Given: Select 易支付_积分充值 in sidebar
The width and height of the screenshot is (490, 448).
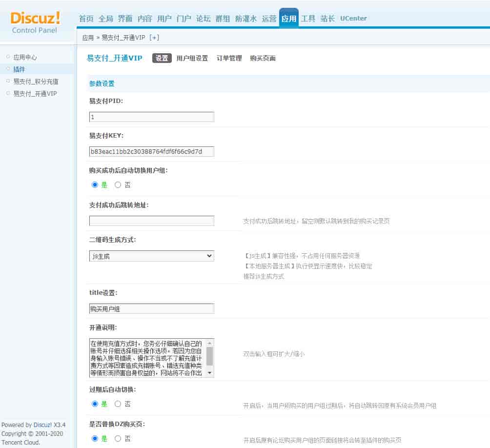Looking at the screenshot, I should [36, 81].
